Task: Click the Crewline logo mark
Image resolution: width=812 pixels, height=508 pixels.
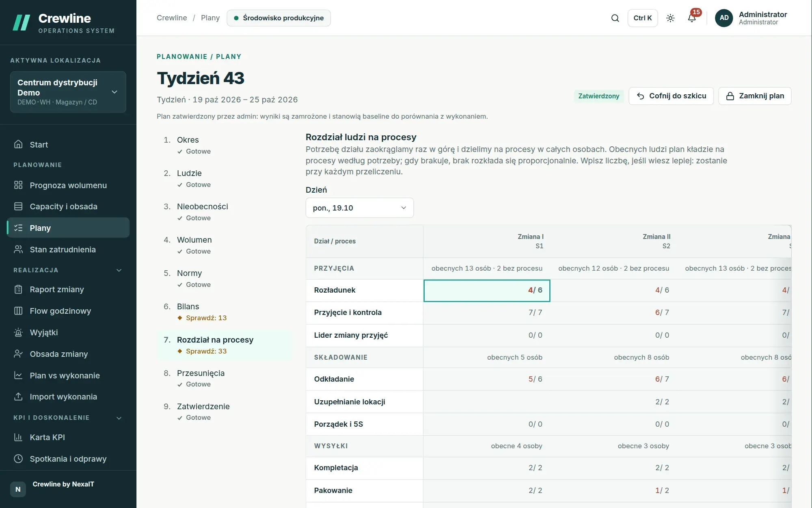Action: 22,23
